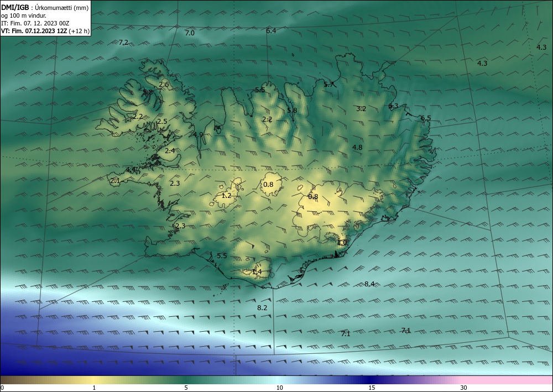Click the dark navy section of the colour scale

tap(371, 380)
